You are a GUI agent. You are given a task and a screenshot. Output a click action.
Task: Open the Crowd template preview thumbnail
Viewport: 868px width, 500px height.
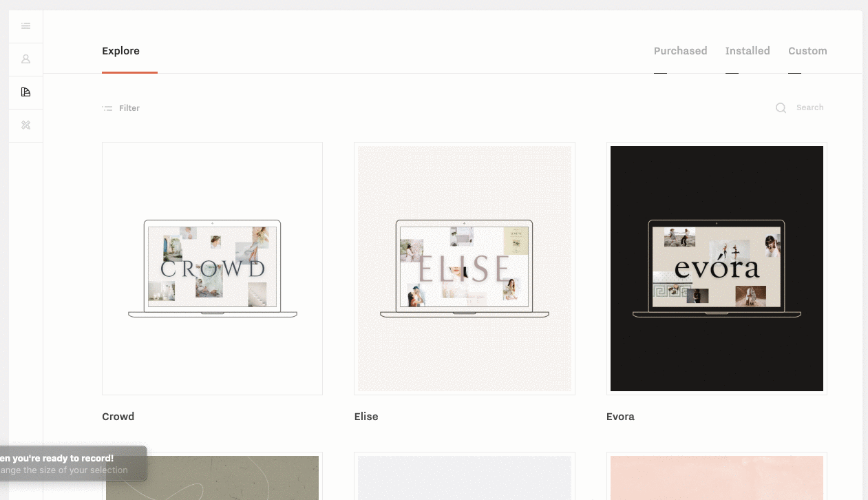coord(212,269)
